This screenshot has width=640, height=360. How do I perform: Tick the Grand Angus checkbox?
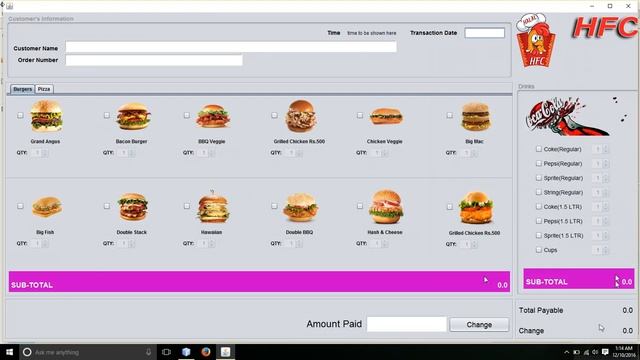coord(20,116)
